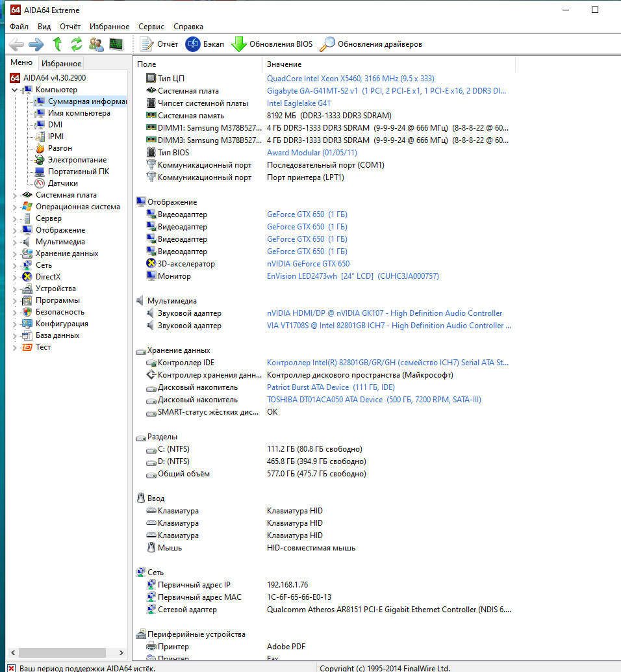Click Обновления драйверов magnifier button
This screenshot has height=672, width=621.
point(371,44)
